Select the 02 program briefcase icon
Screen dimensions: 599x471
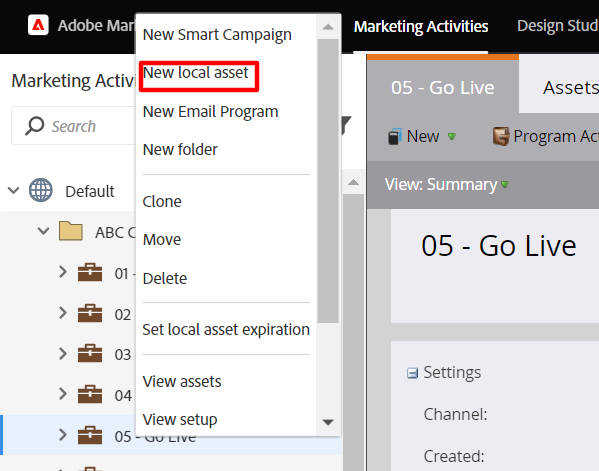(x=90, y=313)
